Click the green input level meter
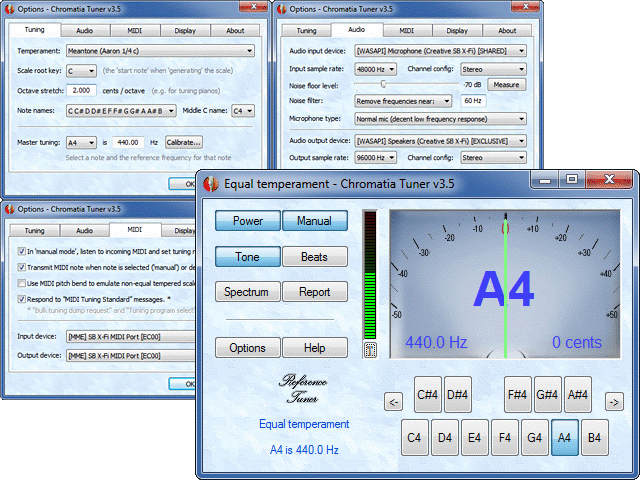 point(370,274)
